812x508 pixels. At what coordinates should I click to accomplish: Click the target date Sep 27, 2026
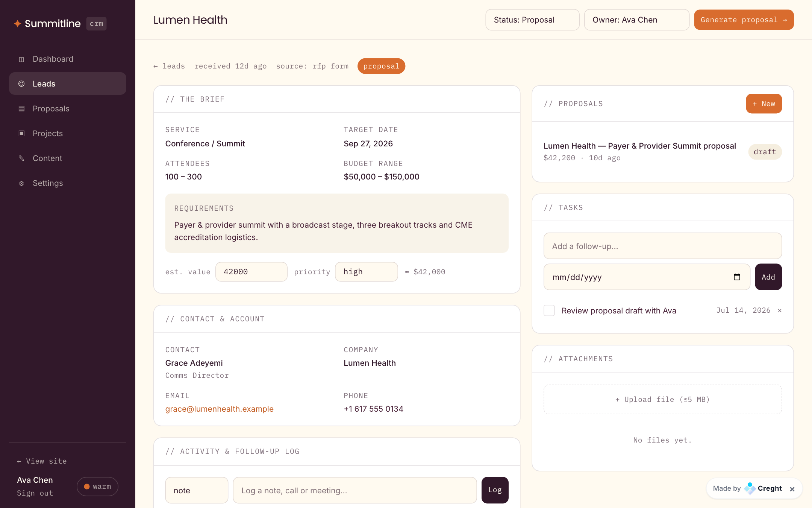click(368, 144)
